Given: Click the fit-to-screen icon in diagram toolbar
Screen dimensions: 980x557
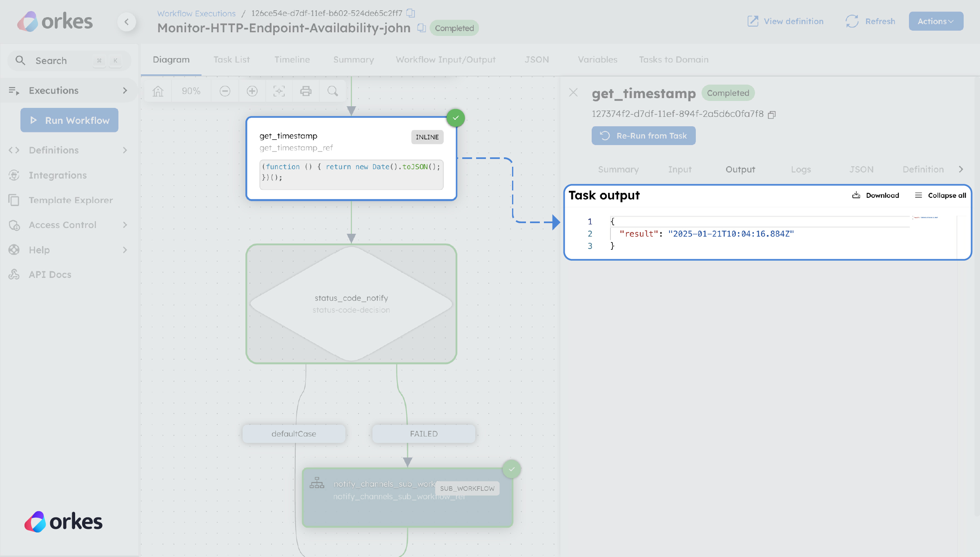Looking at the screenshot, I should (x=279, y=91).
